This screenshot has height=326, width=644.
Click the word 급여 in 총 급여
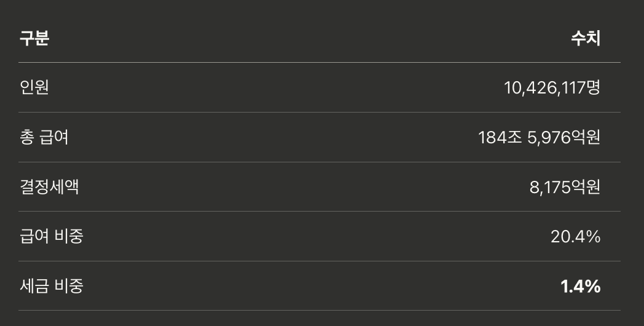[54, 137]
